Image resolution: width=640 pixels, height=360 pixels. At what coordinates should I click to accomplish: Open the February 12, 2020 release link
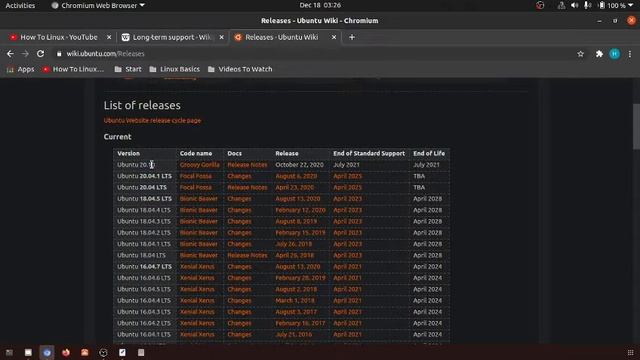[300, 210]
